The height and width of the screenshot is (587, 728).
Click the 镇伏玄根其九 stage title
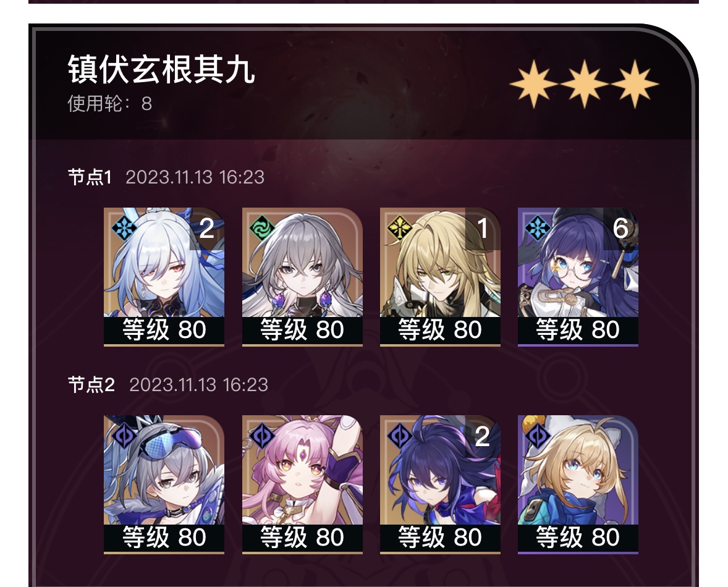(161, 70)
